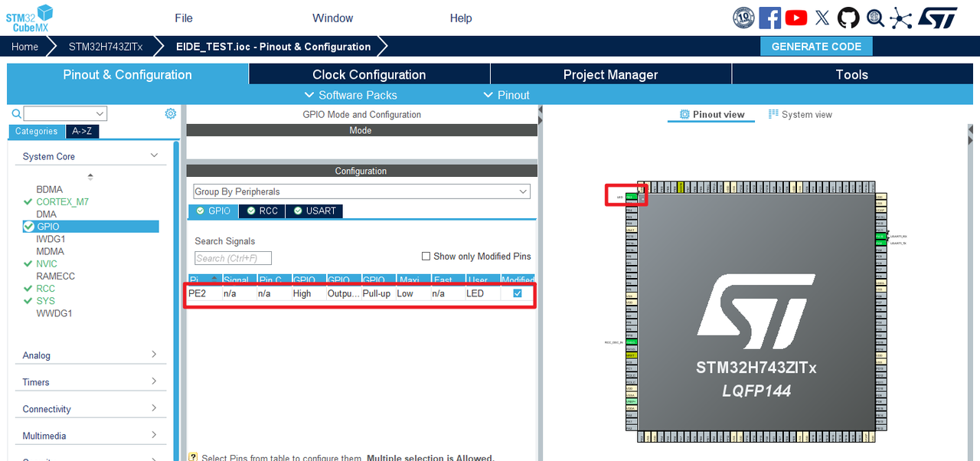
Task: Select RAMECC in System Core list
Action: [x=55, y=276]
